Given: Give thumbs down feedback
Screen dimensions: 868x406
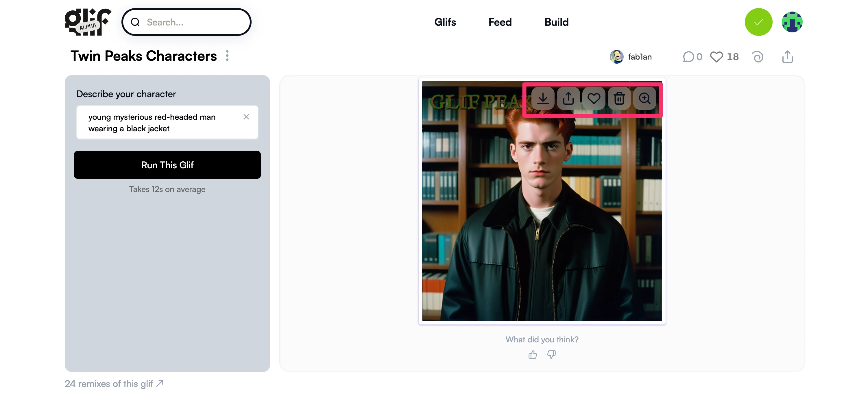Looking at the screenshot, I should click(x=551, y=355).
